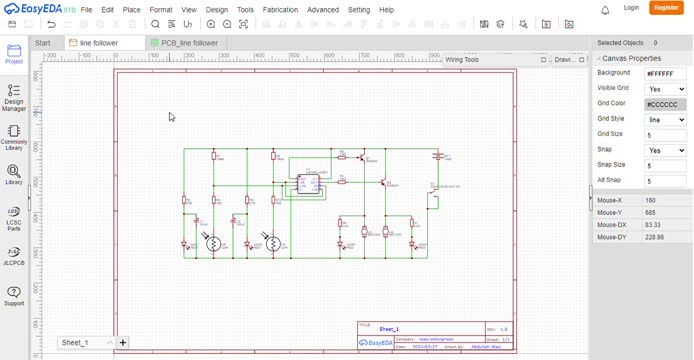
Task: Open the LCSC Parts sidebar icon
Action: click(14, 218)
